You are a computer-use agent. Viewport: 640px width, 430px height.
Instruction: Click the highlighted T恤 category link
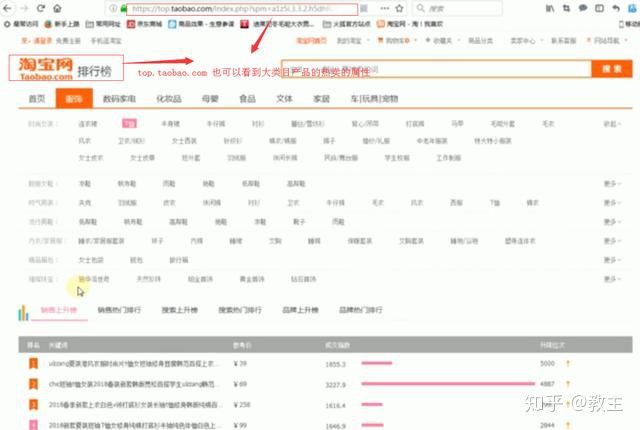(130, 124)
